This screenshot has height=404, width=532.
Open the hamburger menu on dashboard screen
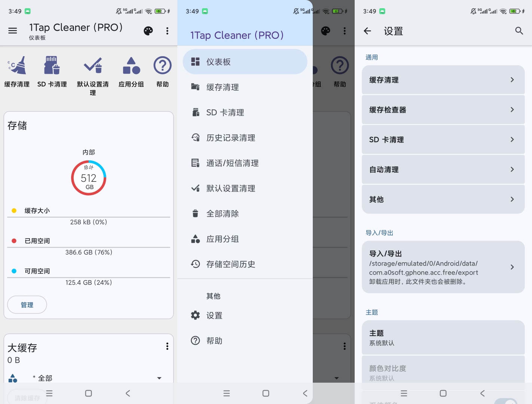point(13,31)
